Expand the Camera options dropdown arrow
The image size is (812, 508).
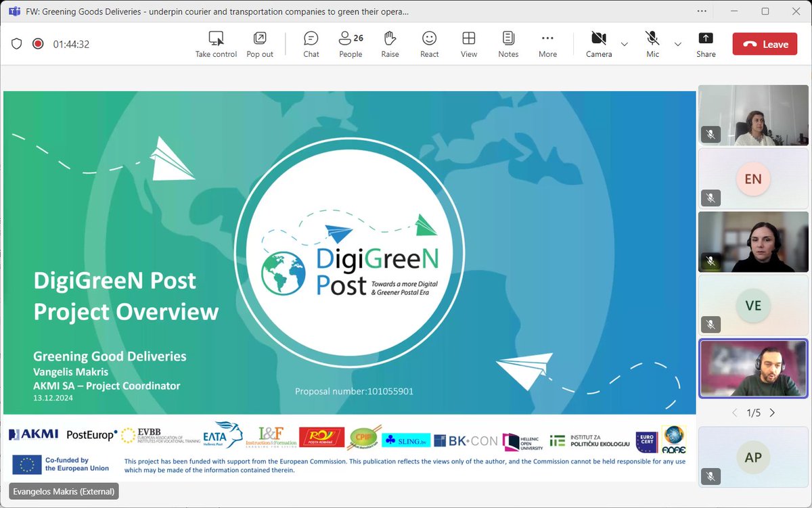pos(625,44)
